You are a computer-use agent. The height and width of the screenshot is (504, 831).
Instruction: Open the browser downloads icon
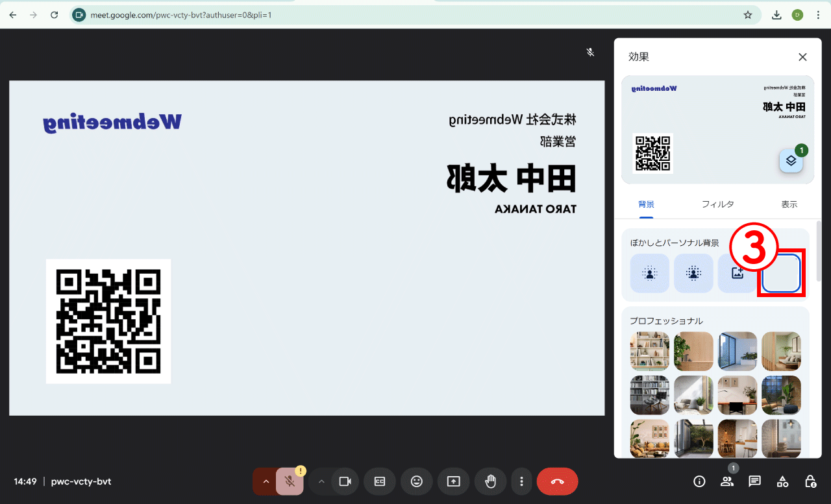776,14
